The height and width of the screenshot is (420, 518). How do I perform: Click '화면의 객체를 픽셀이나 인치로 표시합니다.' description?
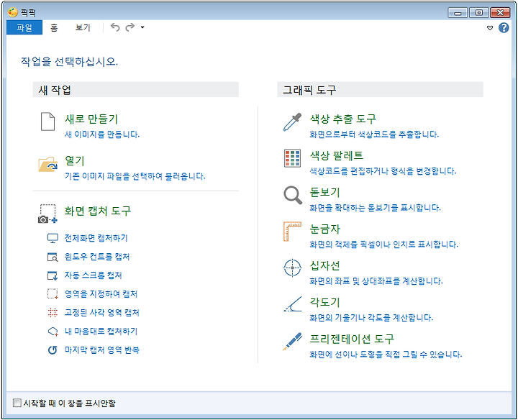[x=383, y=245]
